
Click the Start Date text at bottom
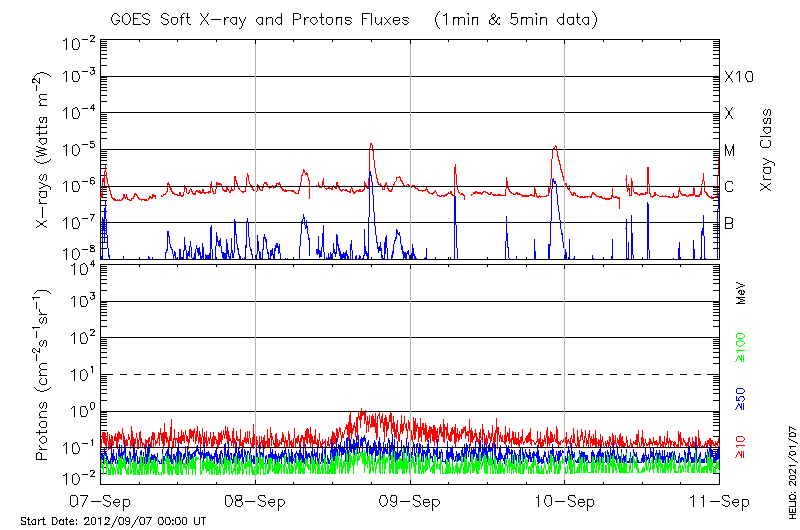click(113, 521)
